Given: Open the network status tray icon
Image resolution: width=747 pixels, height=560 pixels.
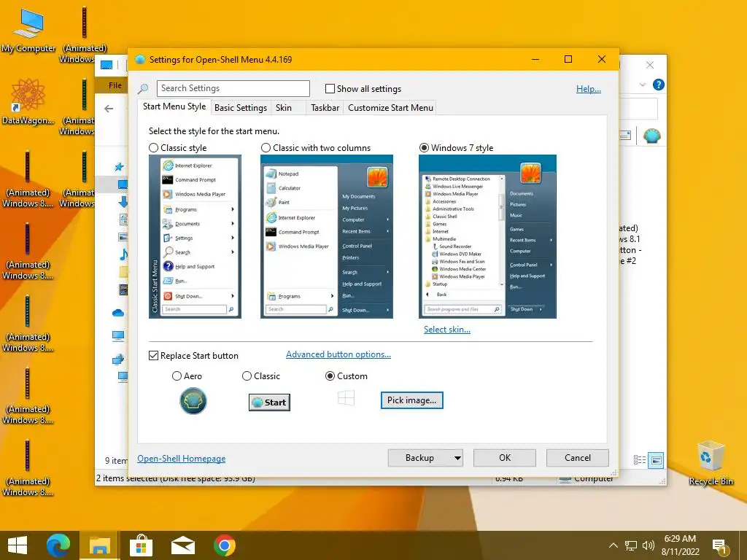Looking at the screenshot, I should point(631,545).
